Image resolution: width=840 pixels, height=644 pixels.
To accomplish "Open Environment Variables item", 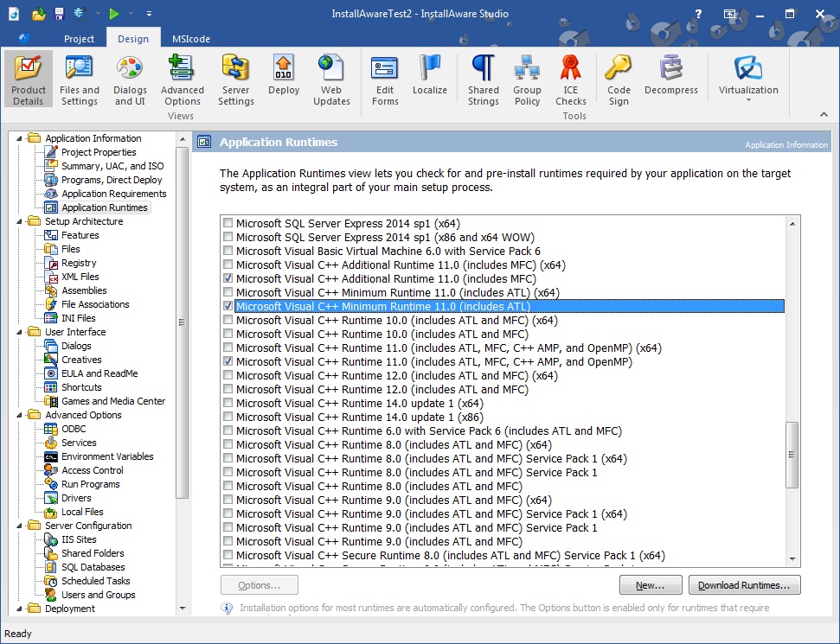I will point(107,456).
